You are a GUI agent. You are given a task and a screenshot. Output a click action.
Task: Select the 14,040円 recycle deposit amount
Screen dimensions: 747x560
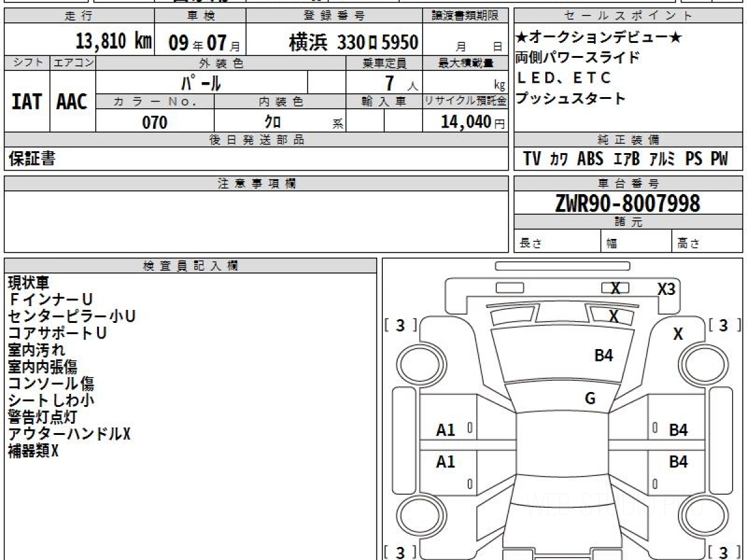tap(472, 122)
